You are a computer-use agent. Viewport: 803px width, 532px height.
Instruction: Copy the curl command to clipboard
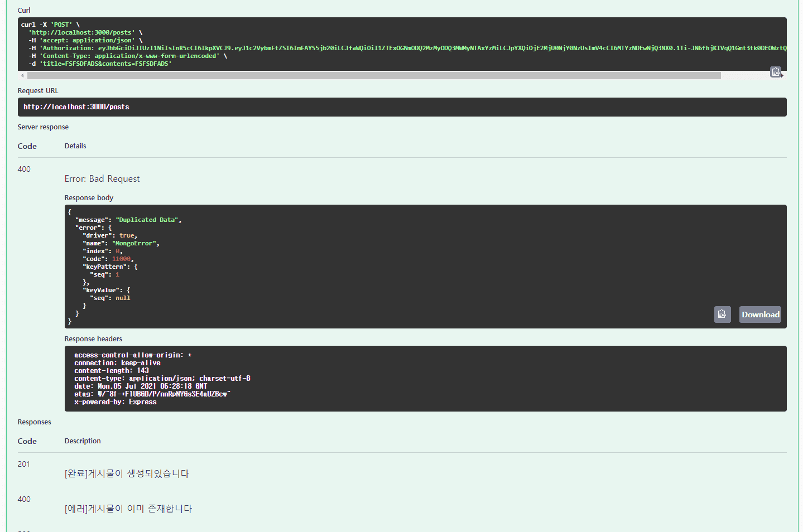click(x=775, y=72)
